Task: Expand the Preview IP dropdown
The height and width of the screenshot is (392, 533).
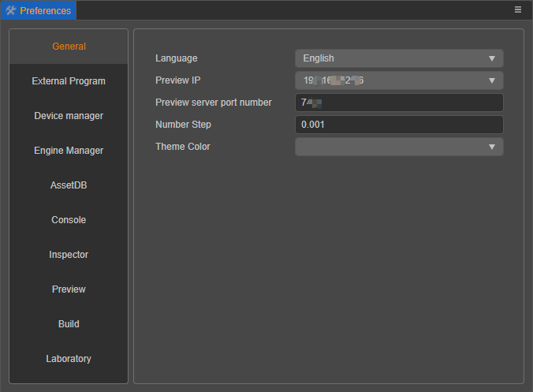Action: pyautogui.click(x=398, y=80)
